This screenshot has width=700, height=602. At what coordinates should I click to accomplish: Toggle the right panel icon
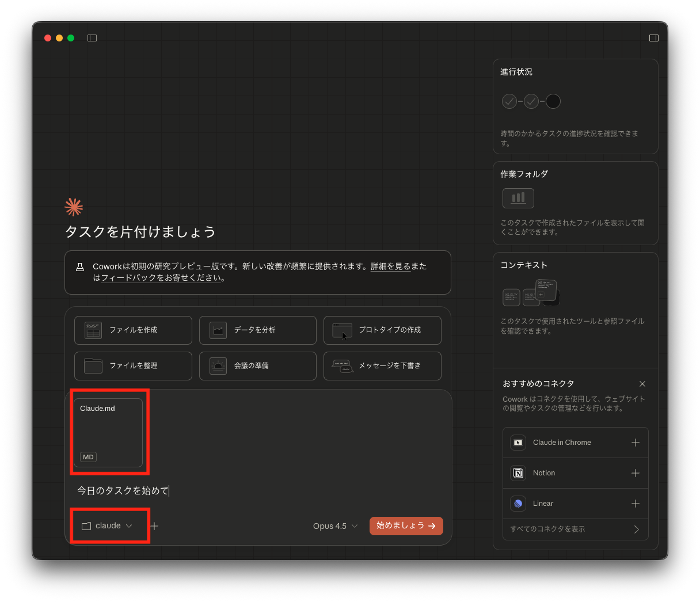(x=653, y=38)
